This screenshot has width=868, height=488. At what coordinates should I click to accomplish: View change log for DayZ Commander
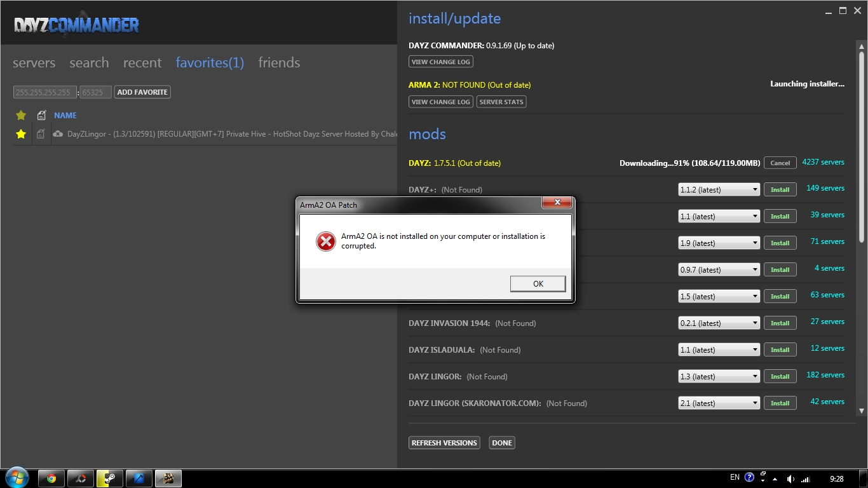point(441,62)
